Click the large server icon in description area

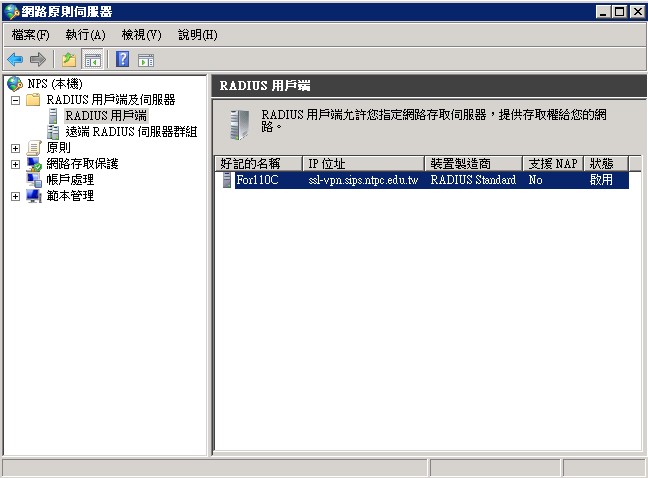pyautogui.click(x=240, y=125)
